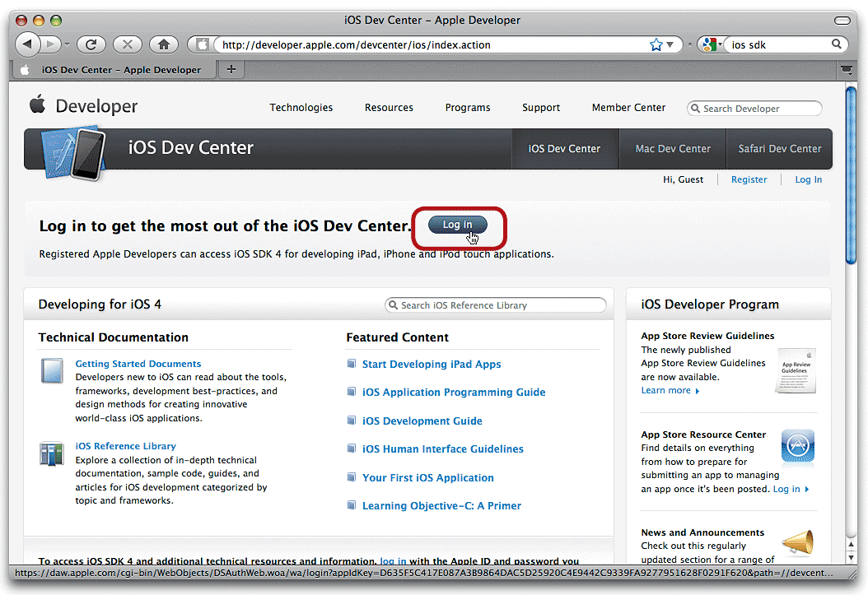Go back with the browser Back arrow

[28, 44]
